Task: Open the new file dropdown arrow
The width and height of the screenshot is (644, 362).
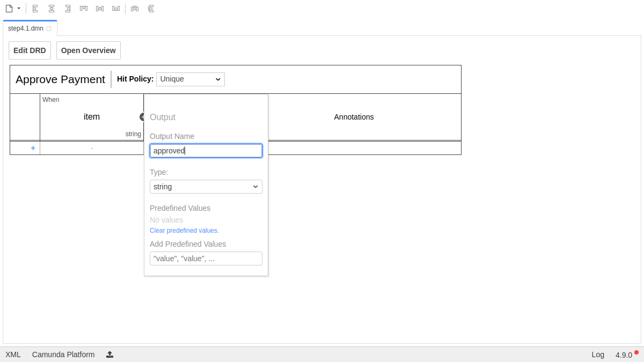Action: tap(19, 9)
